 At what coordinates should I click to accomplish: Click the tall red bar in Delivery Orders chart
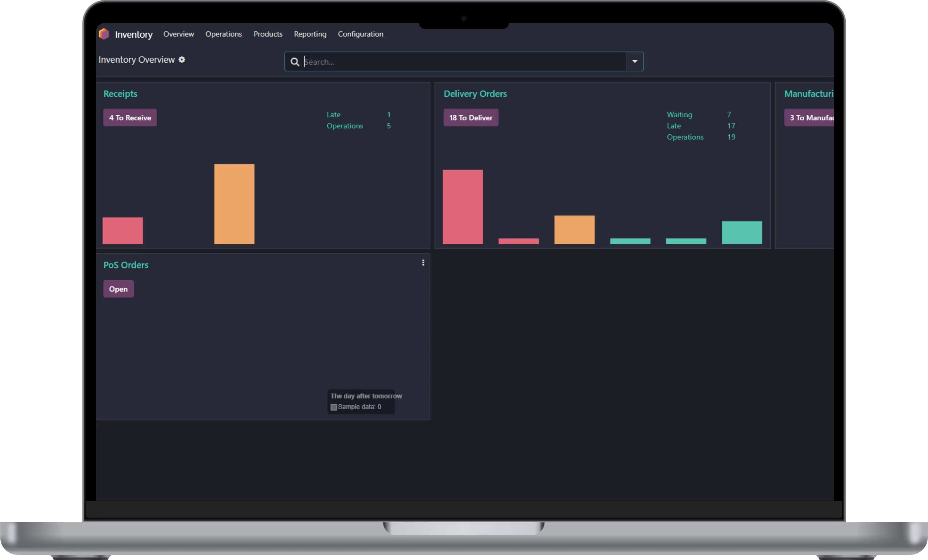(x=463, y=207)
